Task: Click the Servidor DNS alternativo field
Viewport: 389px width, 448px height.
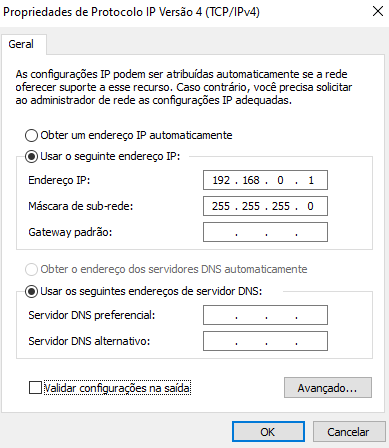Action: point(265,341)
